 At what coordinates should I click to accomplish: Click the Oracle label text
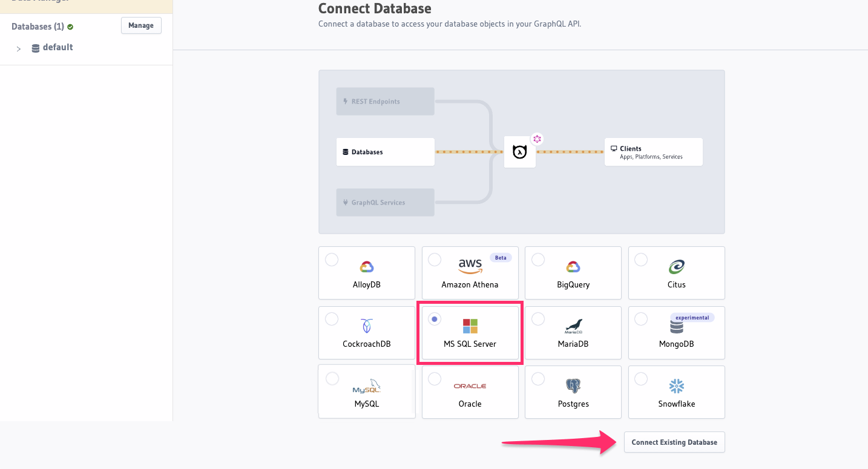point(470,404)
